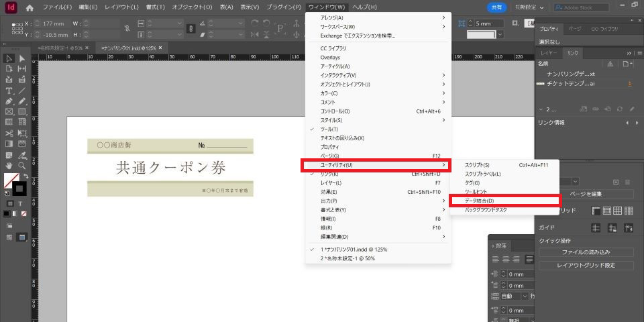This screenshot has height=322, width=644.
Task: Select the Pen tool
Action: [x=9, y=101]
